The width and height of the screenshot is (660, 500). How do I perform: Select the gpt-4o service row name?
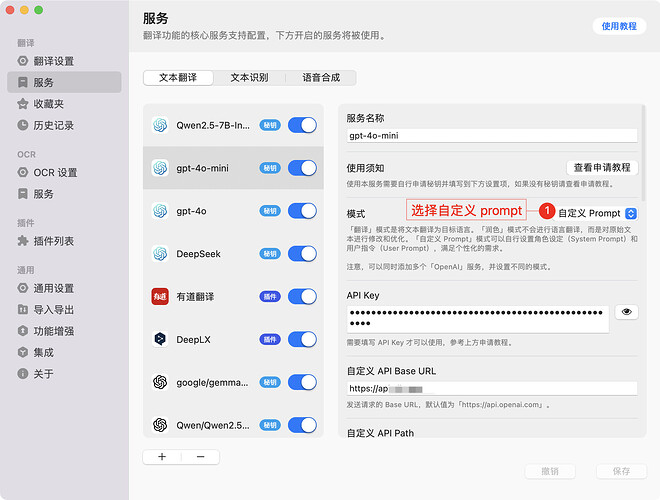[191, 211]
